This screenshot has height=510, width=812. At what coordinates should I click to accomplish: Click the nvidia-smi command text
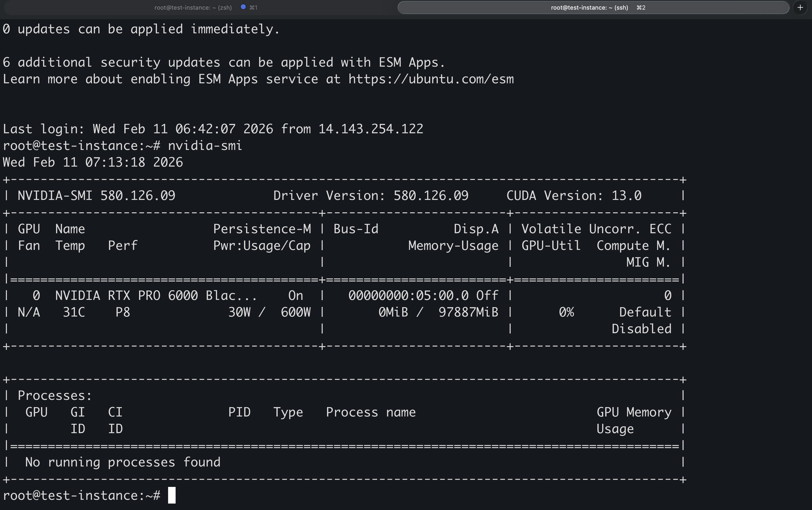click(205, 146)
